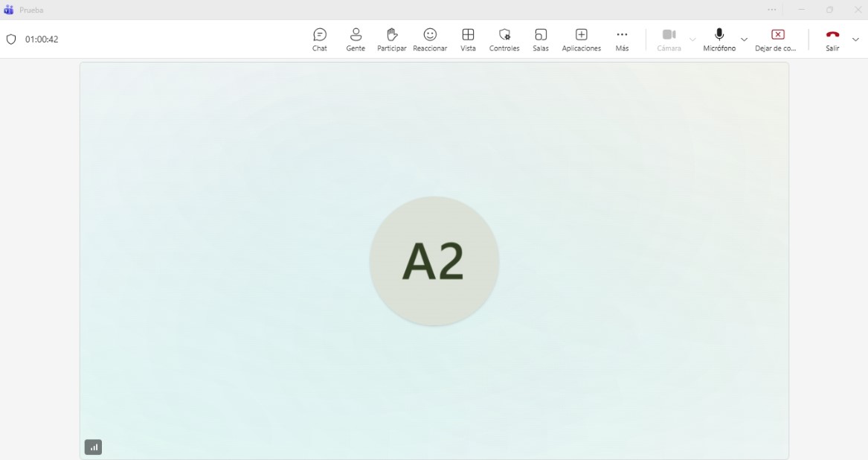Click the shield security icon
The image size is (868, 460).
[x=11, y=39]
